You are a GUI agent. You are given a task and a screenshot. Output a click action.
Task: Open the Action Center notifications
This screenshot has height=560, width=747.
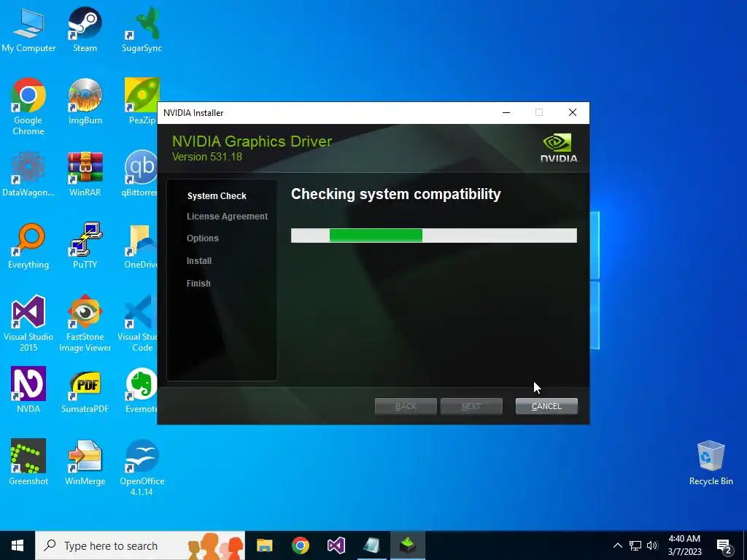724,545
